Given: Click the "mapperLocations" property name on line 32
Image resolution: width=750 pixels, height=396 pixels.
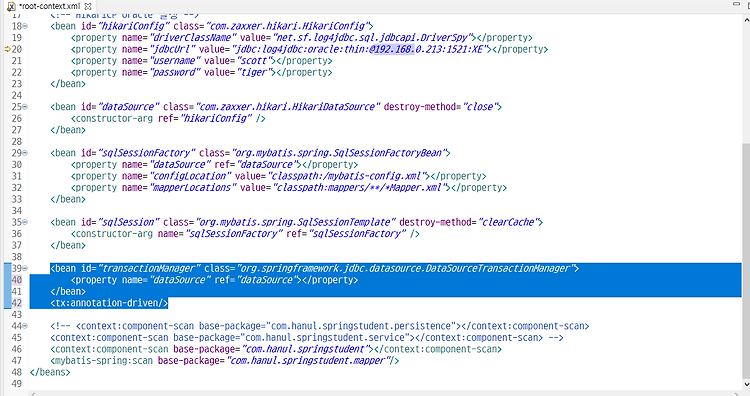Looking at the screenshot, I should 193,187.
